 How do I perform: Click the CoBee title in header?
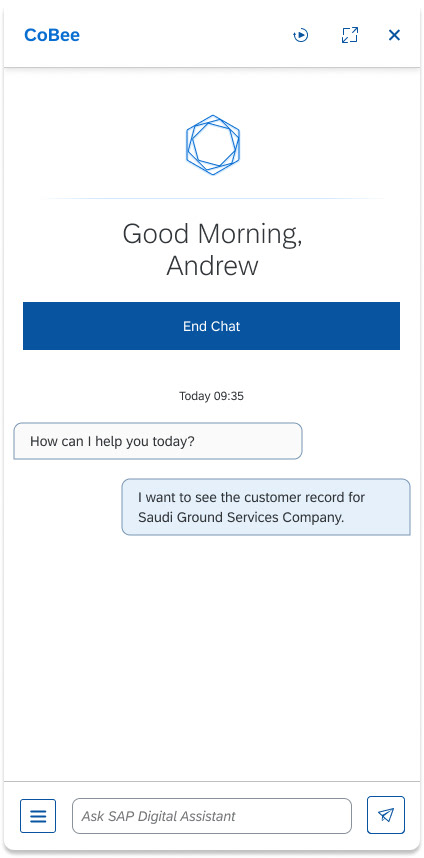[52, 35]
